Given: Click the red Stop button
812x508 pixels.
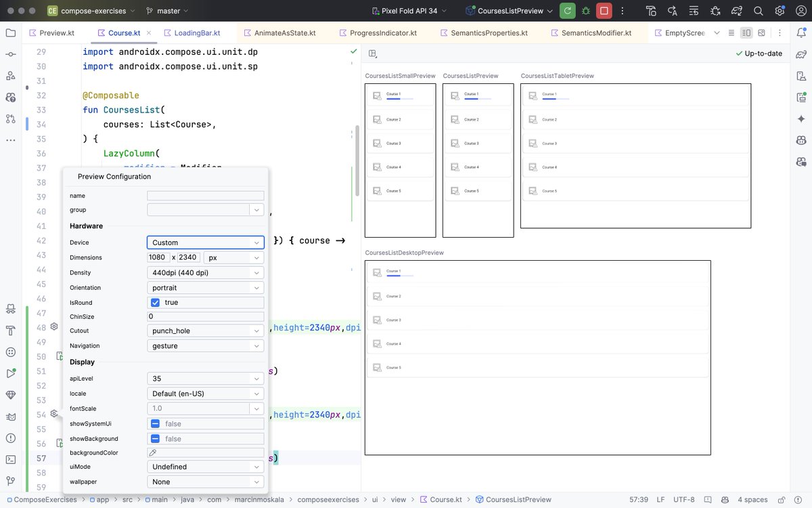Looking at the screenshot, I should (604, 11).
